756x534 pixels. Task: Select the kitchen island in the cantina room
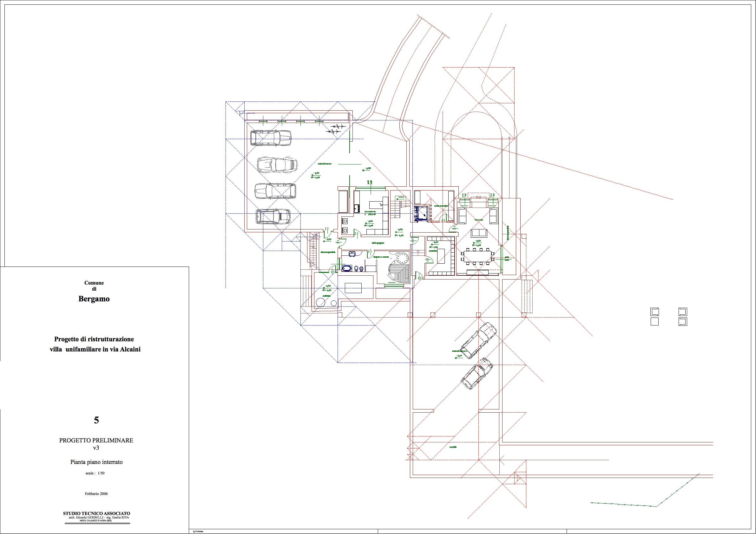coord(441,256)
